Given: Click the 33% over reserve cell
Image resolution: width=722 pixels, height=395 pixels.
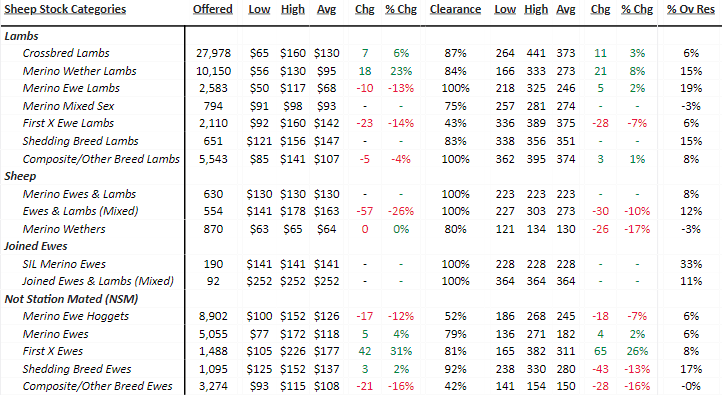Looking at the screenshot, I should pyautogui.click(x=691, y=264).
